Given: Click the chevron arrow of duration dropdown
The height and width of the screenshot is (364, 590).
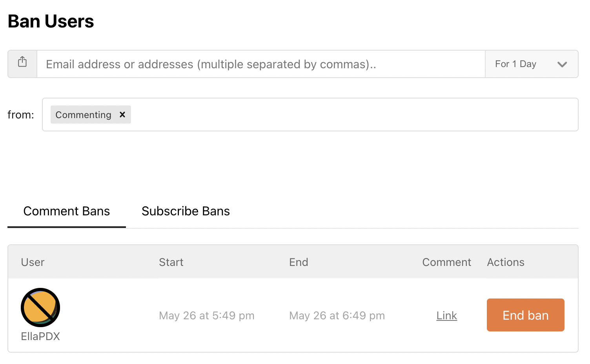Looking at the screenshot, I should pos(562,64).
